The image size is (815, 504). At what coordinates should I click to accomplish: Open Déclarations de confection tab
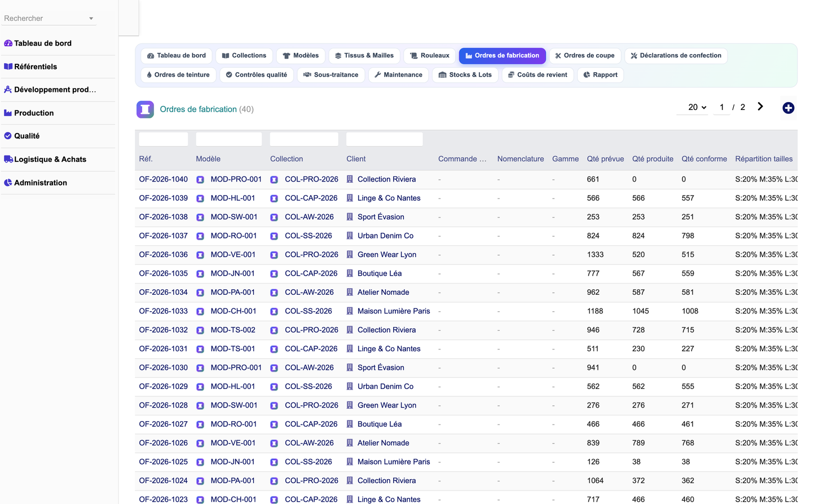(x=676, y=56)
